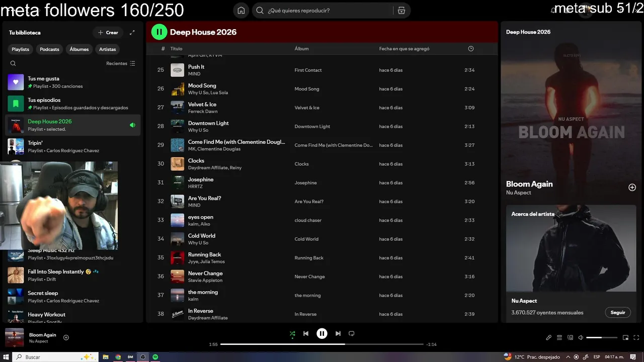Sort tracks by duration clock icon
644x362 pixels.
471,49
